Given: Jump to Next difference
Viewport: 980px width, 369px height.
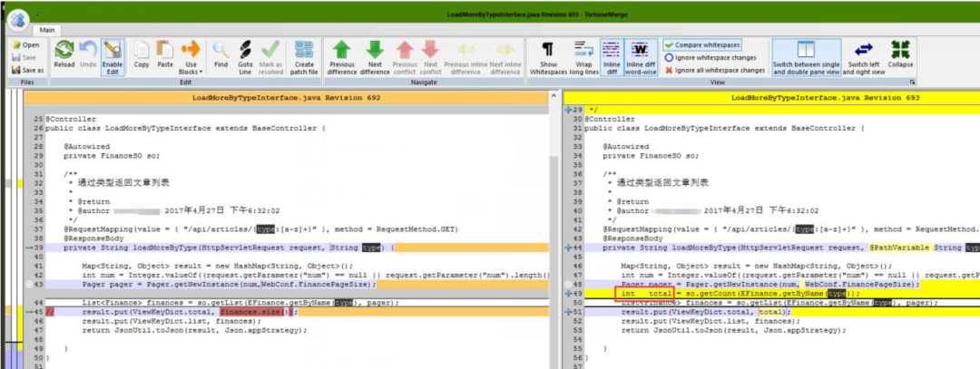Looking at the screenshot, I should coord(375,57).
